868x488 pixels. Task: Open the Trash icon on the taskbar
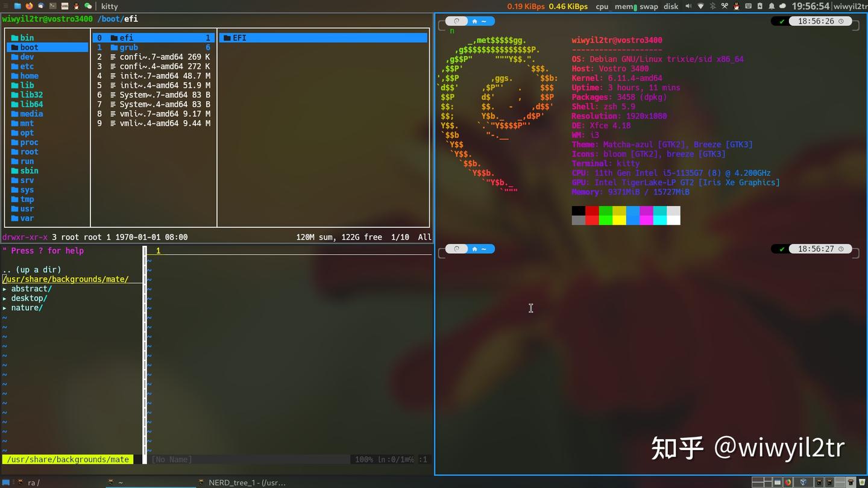[x=861, y=482]
